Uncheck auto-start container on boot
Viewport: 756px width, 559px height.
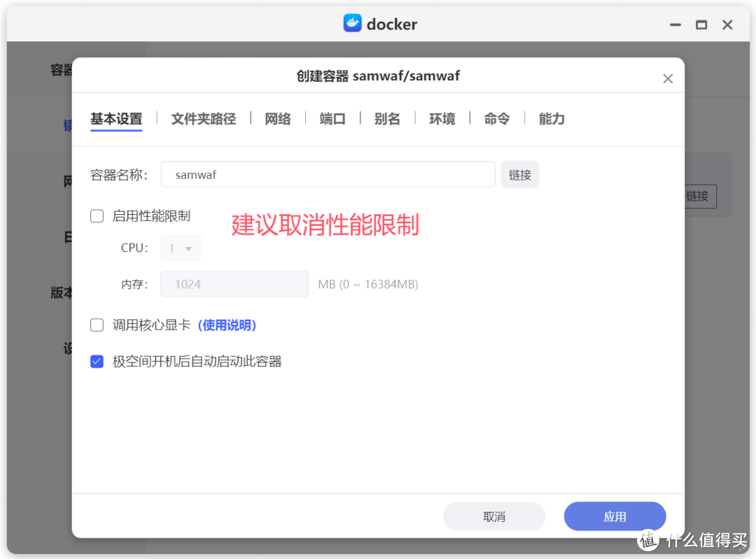(x=97, y=361)
